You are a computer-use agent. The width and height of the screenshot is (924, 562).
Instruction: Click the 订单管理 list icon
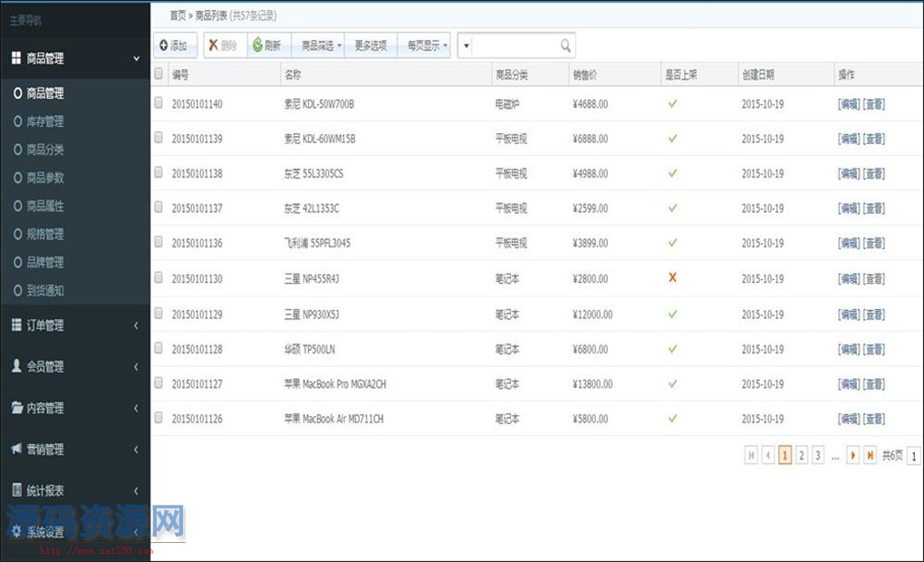pyautogui.click(x=16, y=325)
